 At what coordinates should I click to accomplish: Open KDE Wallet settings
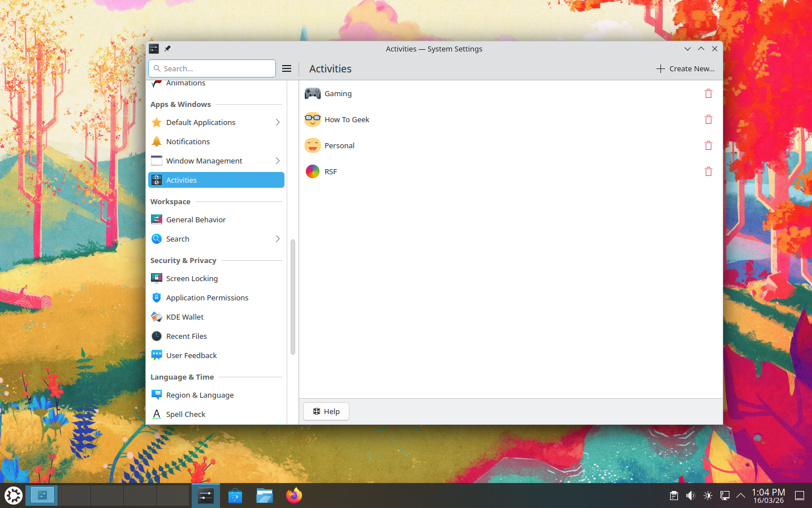pos(216,317)
